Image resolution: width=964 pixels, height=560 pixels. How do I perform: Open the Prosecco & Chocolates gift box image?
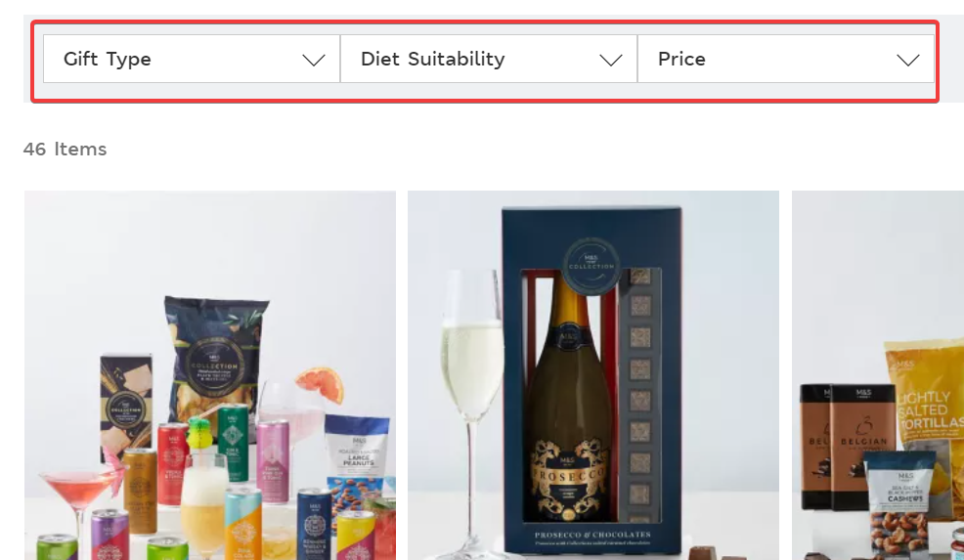[x=593, y=375]
